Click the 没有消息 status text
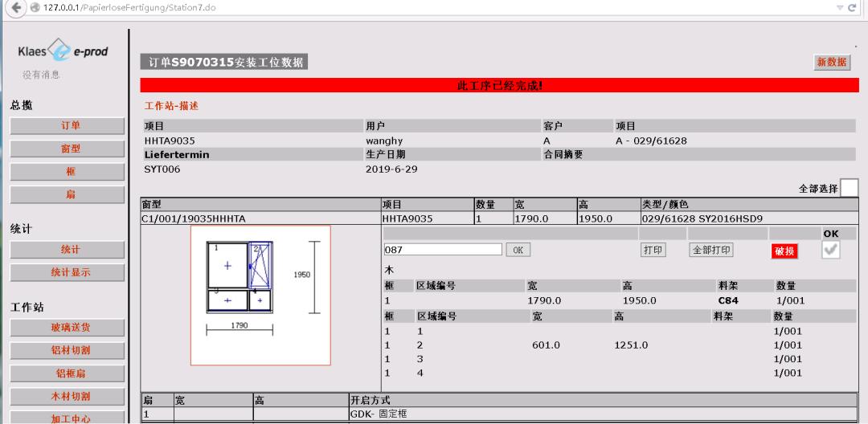Image resolution: width=868 pixels, height=424 pixels. coord(41,75)
